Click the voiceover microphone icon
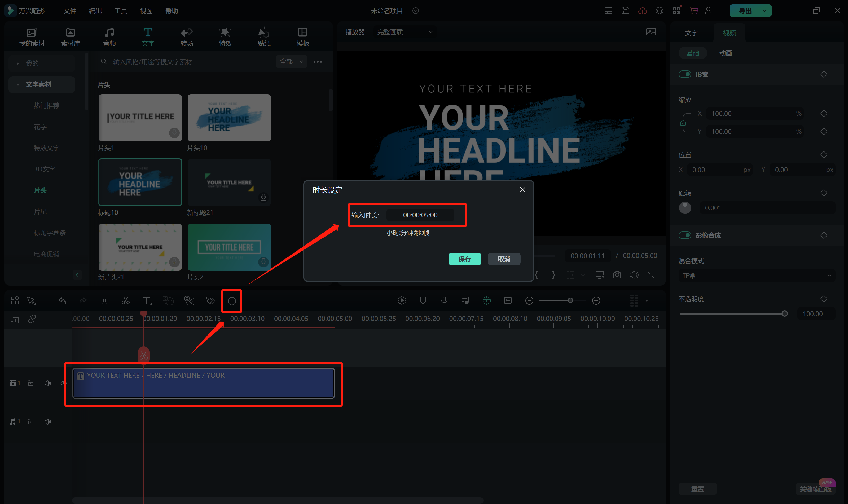 click(x=444, y=301)
